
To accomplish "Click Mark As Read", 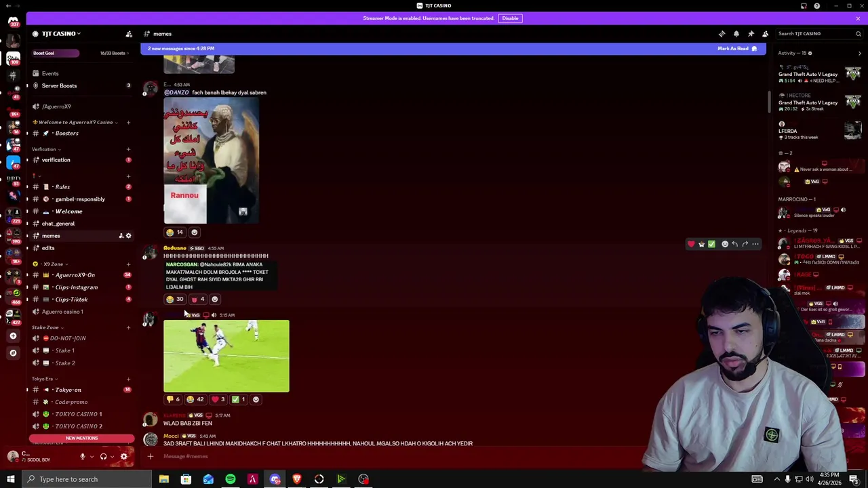I will 737,49.
